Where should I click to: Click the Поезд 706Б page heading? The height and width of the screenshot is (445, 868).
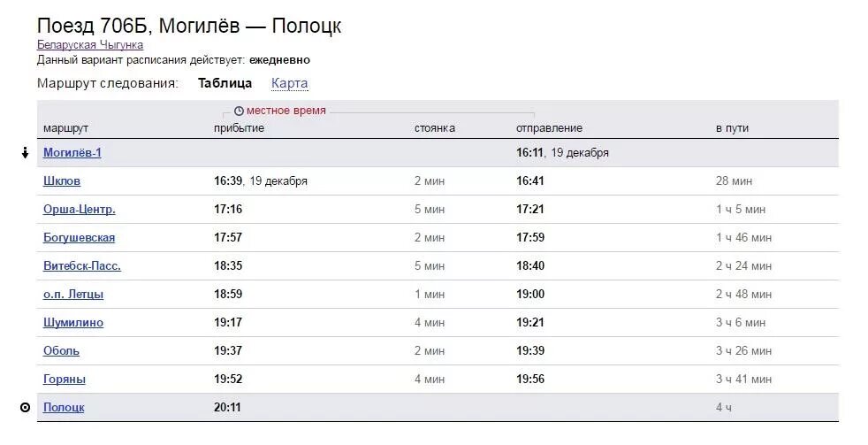189,26
